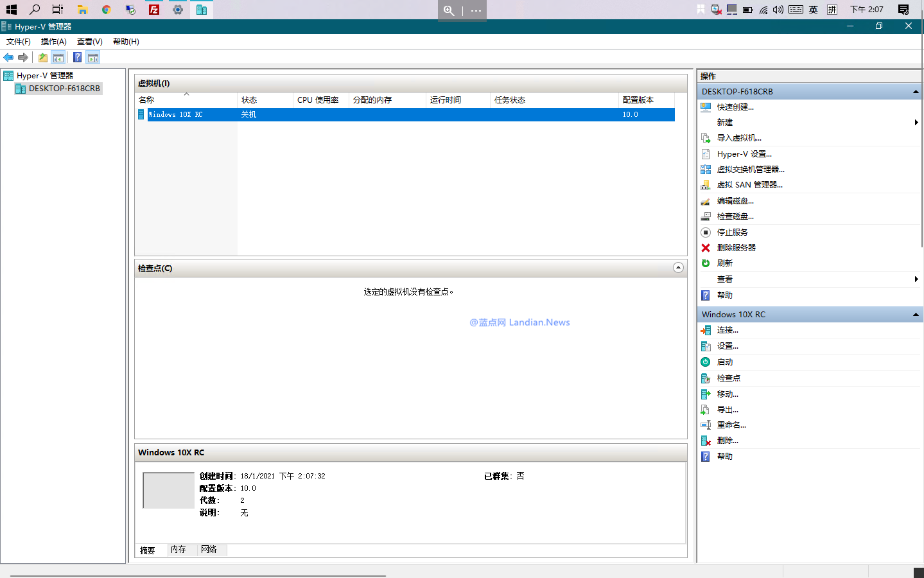Image resolution: width=924 pixels, height=578 pixels.
Task: Click 删除 delete VM action
Action: point(728,441)
